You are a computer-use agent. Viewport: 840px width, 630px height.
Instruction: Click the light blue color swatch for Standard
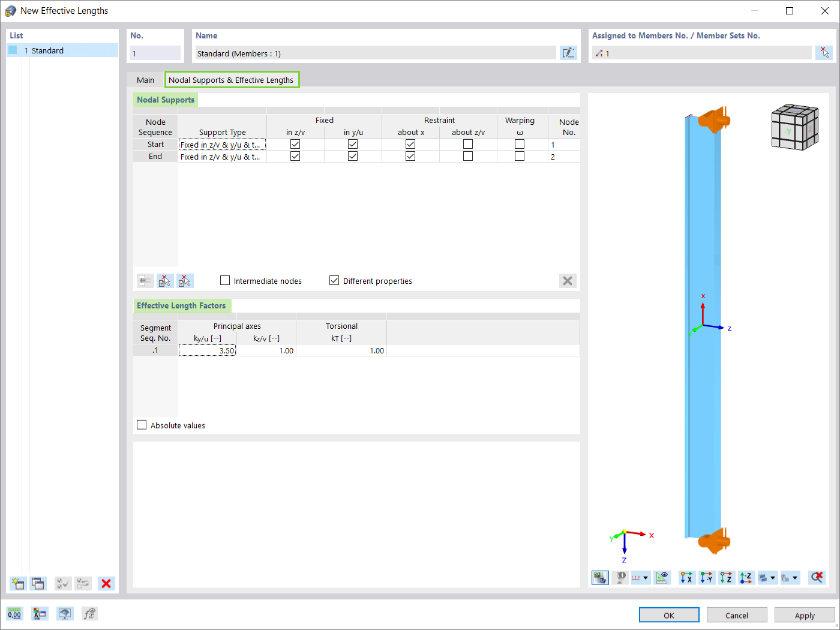pyautogui.click(x=13, y=50)
